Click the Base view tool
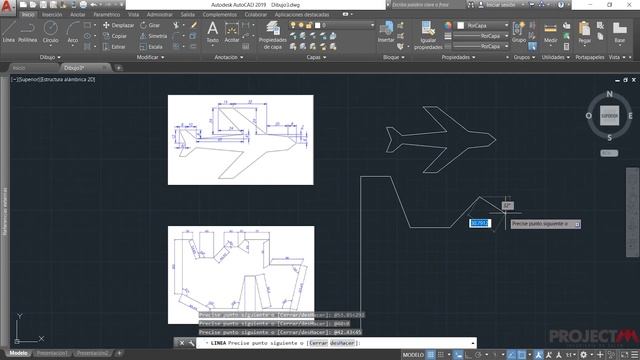640x360 pixels. point(620,33)
